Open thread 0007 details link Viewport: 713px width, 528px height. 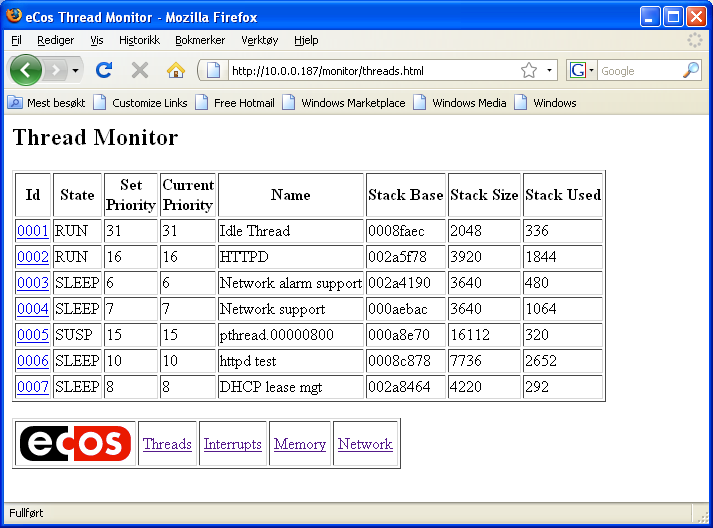coord(33,387)
